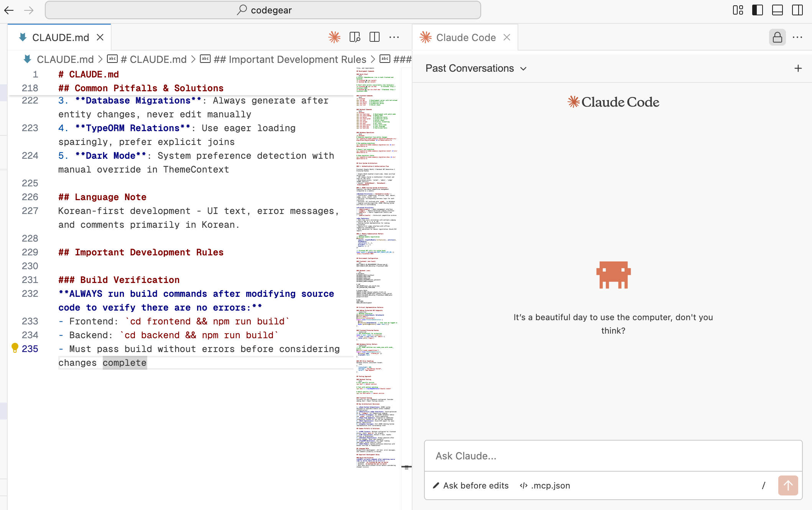Click the lock icon in the Claude Code panel
The width and height of the screenshot is (812, 510).
pyautogui.click(x=777, y=37)
